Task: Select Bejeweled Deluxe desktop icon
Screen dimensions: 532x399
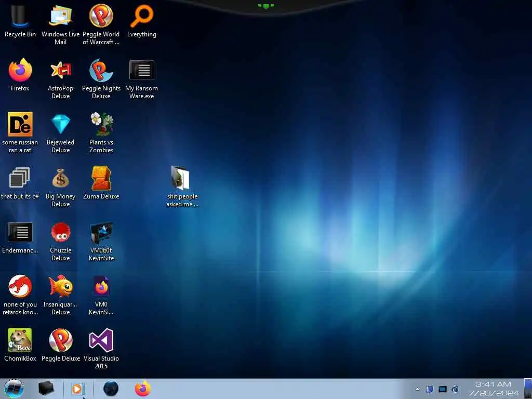Action: pos(60,132)
